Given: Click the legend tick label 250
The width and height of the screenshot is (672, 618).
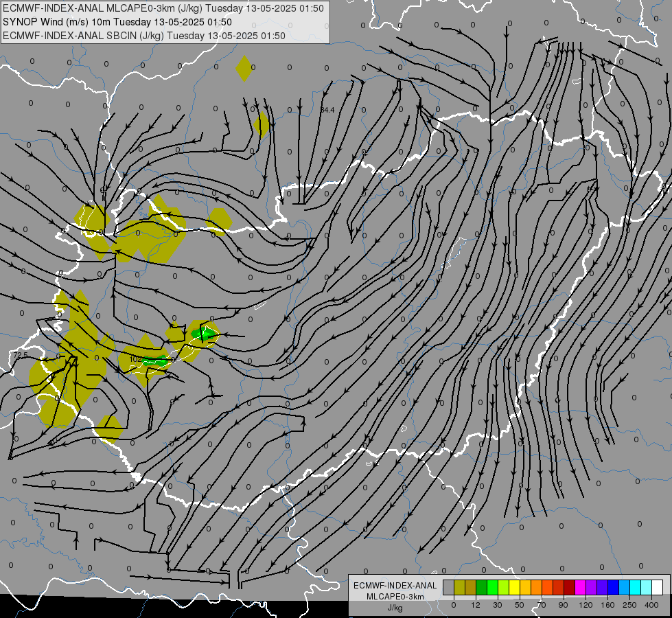Looking at the screenshot, I should (630, 605).
